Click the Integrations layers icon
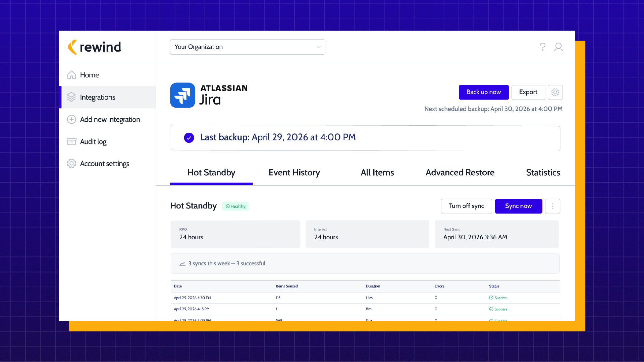Screen dimensions: 644x362 [71, 97]
